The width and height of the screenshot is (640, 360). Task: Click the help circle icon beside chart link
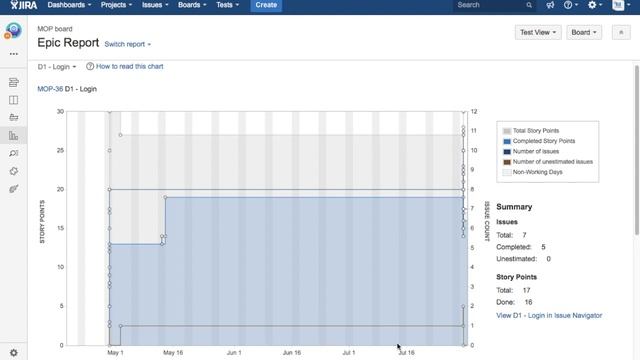pyautogui.click(x=90, y=66)
